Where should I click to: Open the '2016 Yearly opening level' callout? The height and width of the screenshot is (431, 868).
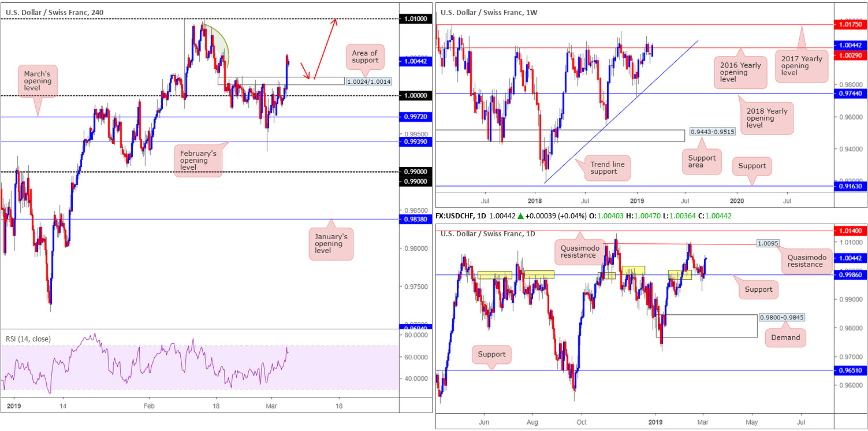tap(740, 73)
